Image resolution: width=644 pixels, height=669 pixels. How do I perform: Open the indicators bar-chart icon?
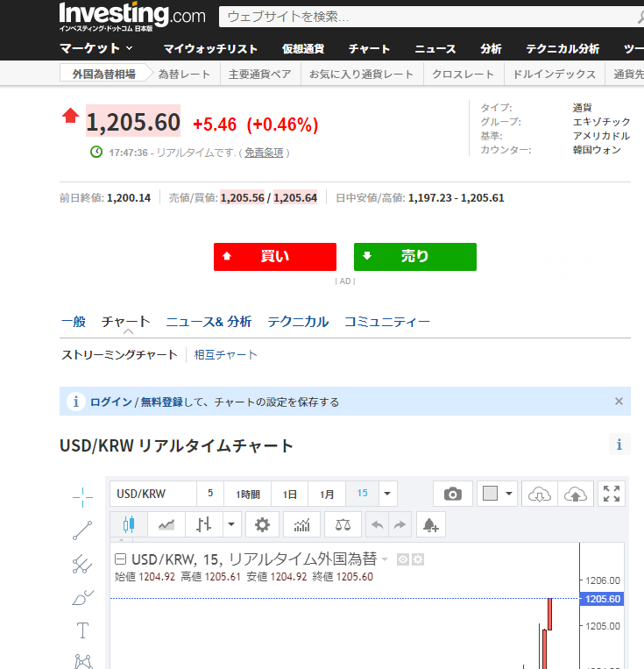pos(301,525)
